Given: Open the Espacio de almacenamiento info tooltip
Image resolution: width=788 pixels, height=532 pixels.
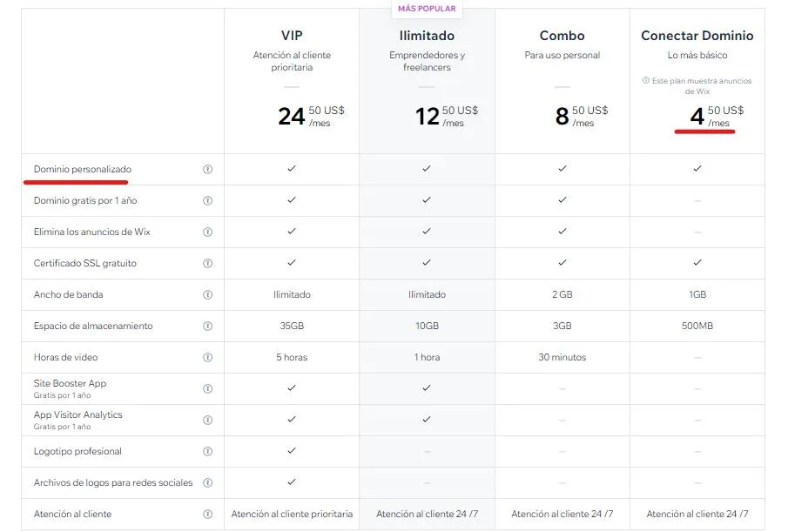Looking at the screenshot, I should point(207,326).
